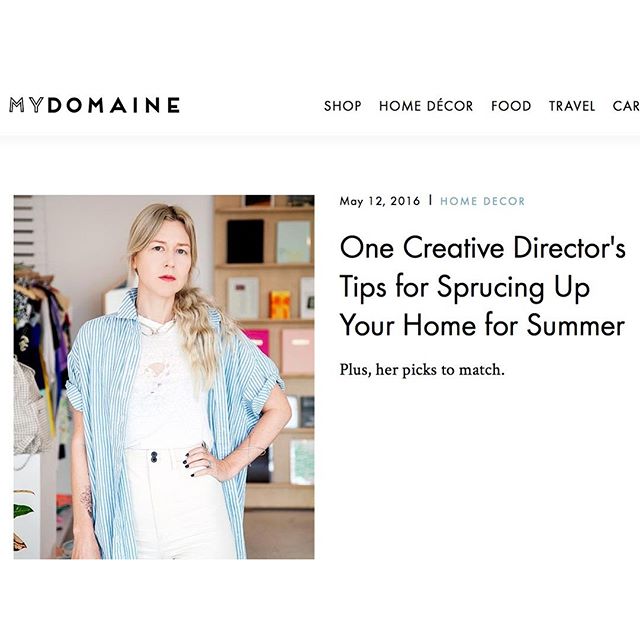Viewport: 640px width, 640px height.
Task: Click the 'Tips for Sprucing Up' headline line
Action: (x=464, y=287)
